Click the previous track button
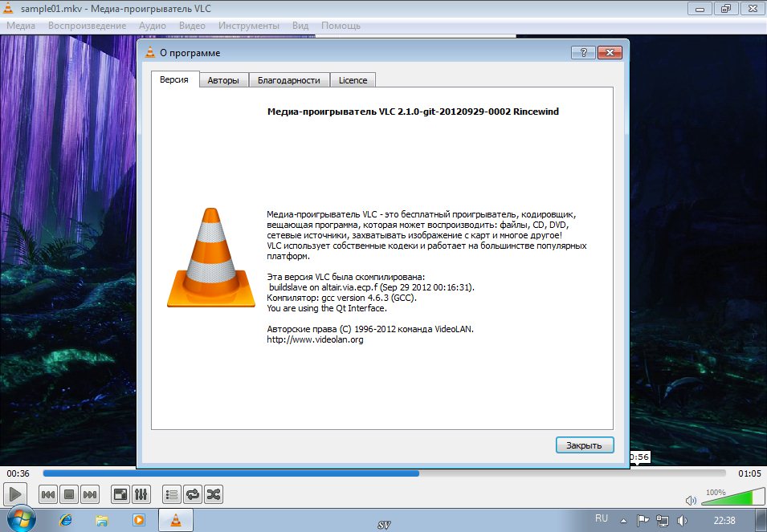Viewport: 767px width, 532px height. pos(48,495)
